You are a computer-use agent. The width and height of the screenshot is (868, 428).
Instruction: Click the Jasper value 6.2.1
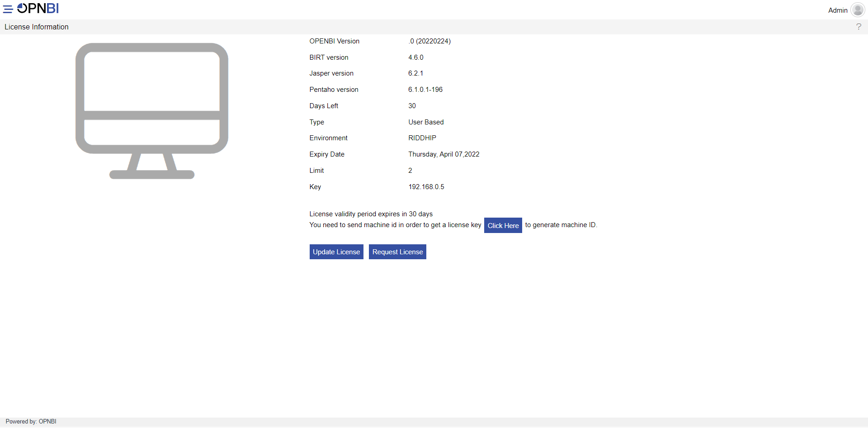point(416,73)
